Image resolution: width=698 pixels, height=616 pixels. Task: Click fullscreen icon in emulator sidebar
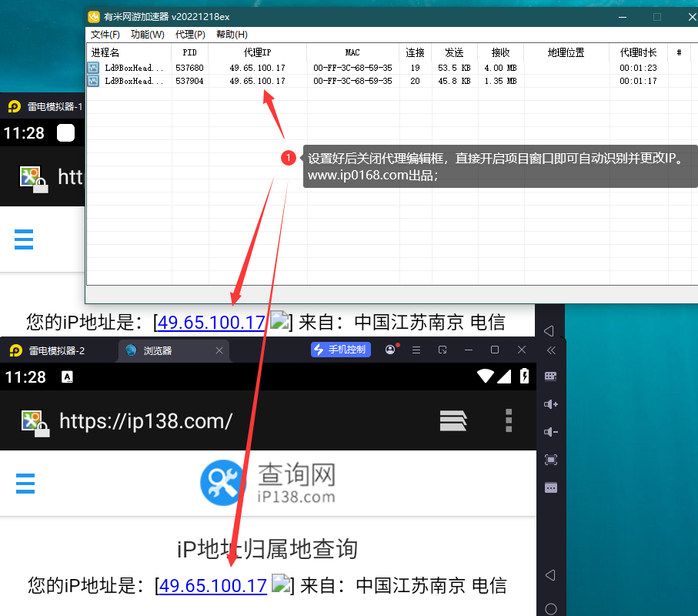[550, 460]
